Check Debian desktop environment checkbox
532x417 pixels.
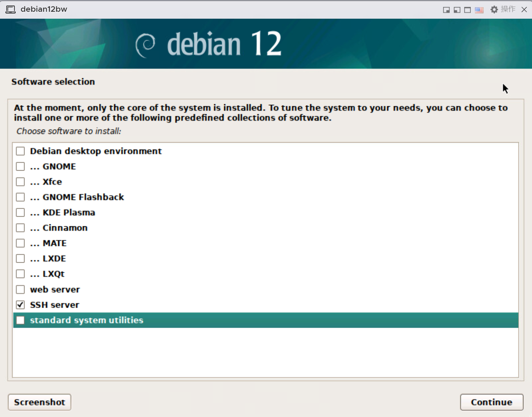point(20,151)
